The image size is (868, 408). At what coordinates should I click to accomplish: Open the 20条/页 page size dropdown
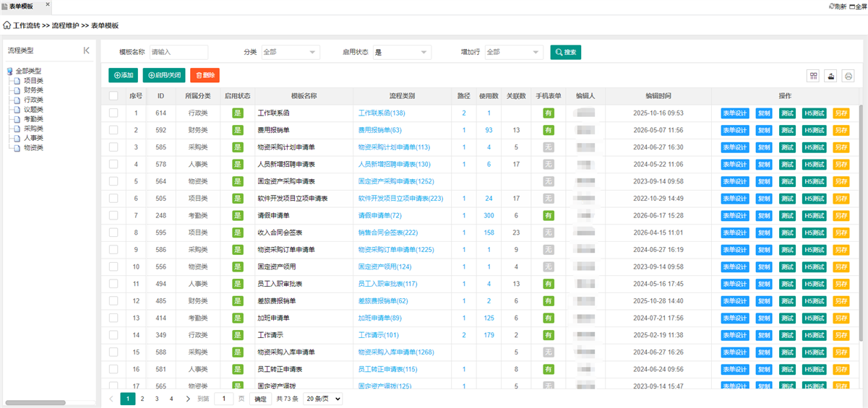[322, 398]
